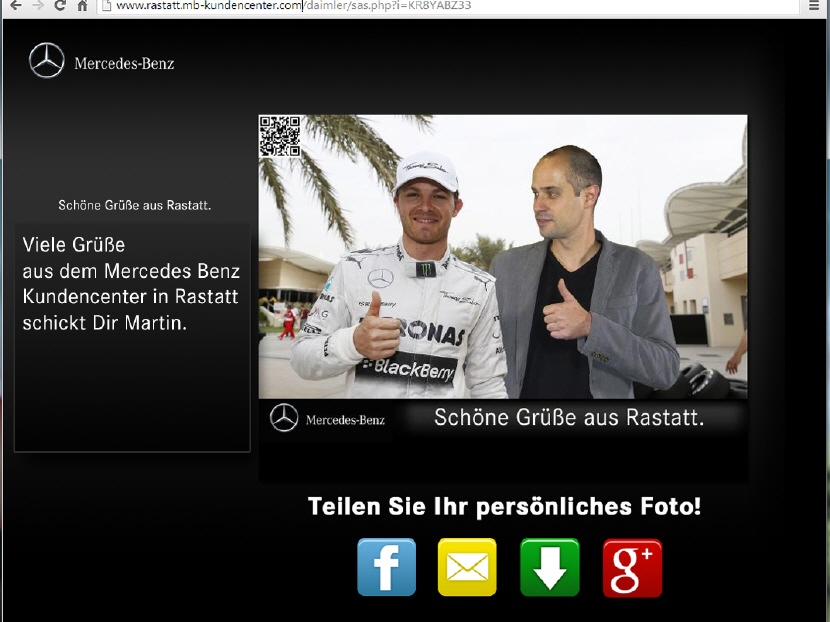Click the QR code on the photo
830x622 pixels.
[279, 137]
